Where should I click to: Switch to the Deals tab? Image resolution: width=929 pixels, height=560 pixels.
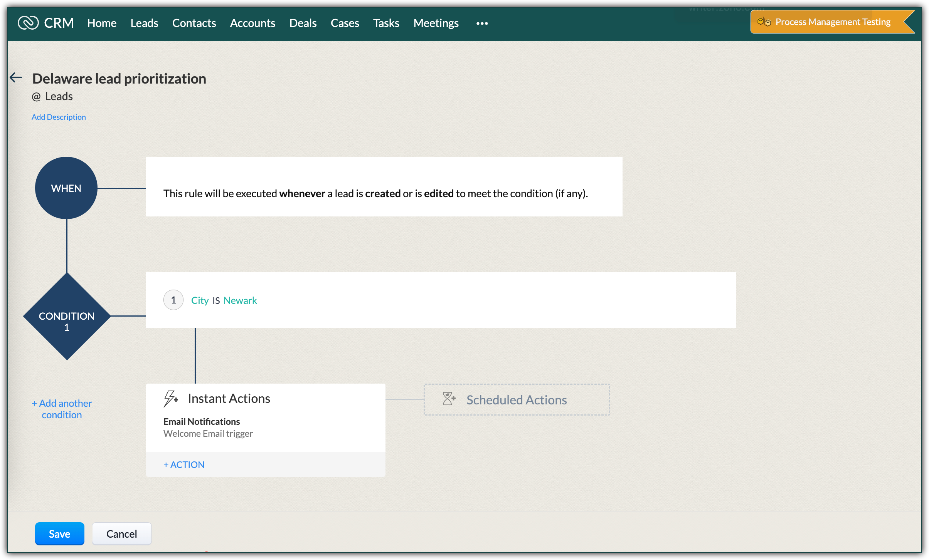pos(303,23)
